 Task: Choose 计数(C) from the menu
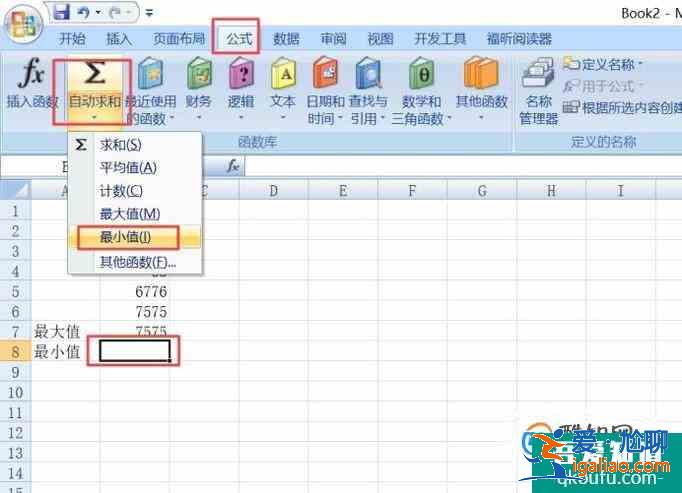click(135, 191)
